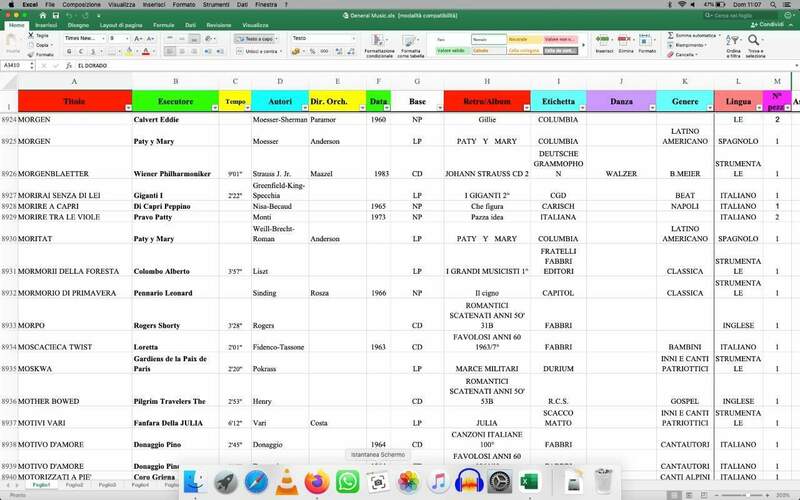Open VLC cone icon in Dock
The image size is (800, 500).
click(x=283, y=481)
